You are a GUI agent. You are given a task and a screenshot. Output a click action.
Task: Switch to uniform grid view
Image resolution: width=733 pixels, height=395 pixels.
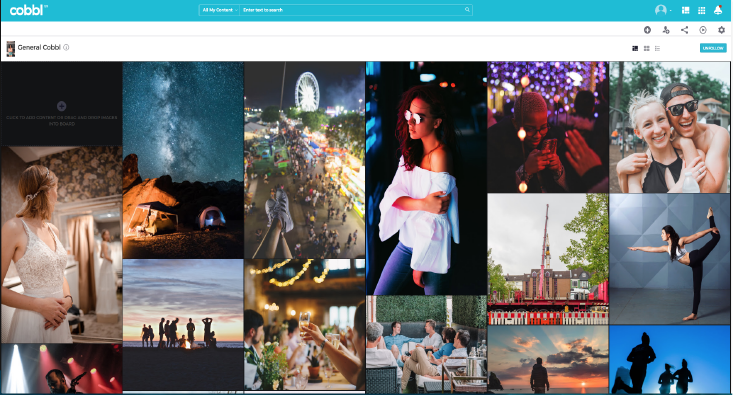(x=647, y=48)
